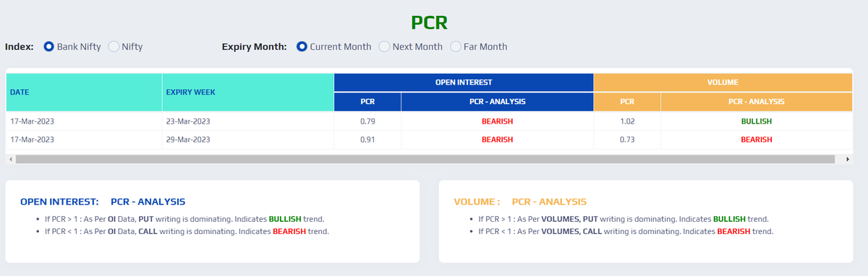Screen dimensions: 868x276
Task: Select the Nifty index radio button
Action: pos(114,47)
